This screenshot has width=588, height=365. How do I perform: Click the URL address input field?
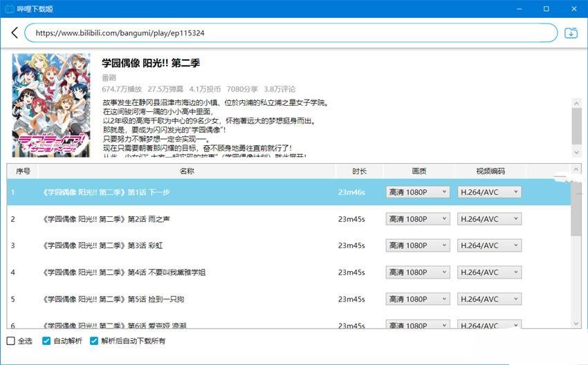(x=291, y=33)
